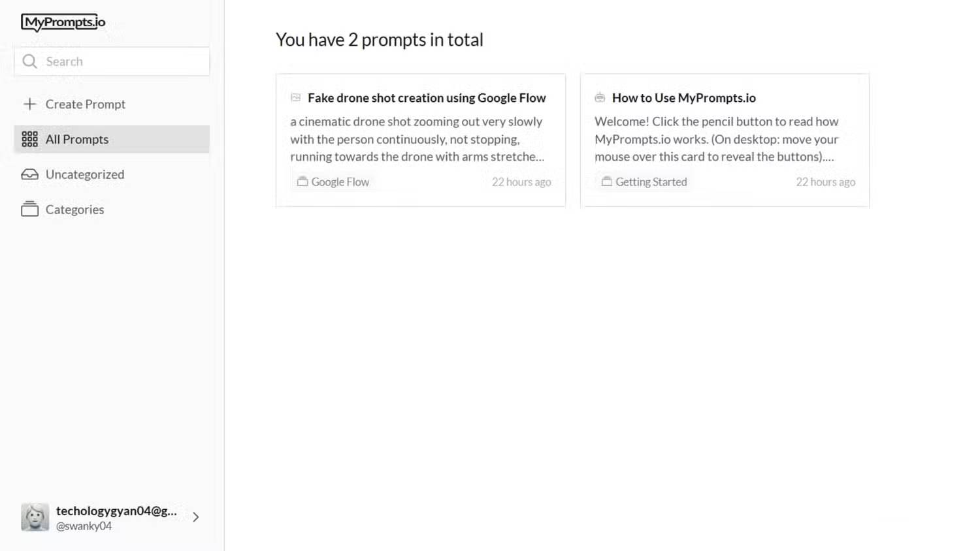Click the account email at bottom of sidebar
Screen dimensions: 980x551
click(x=116, y=511)
